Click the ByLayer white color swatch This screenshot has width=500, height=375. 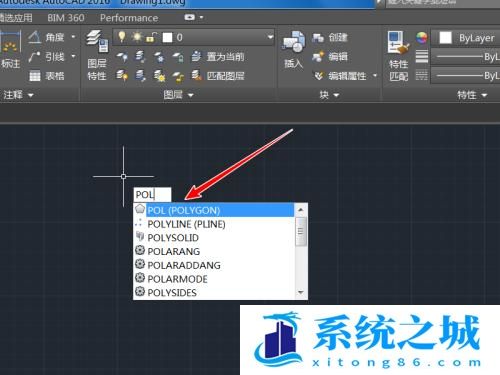(445, 38)
